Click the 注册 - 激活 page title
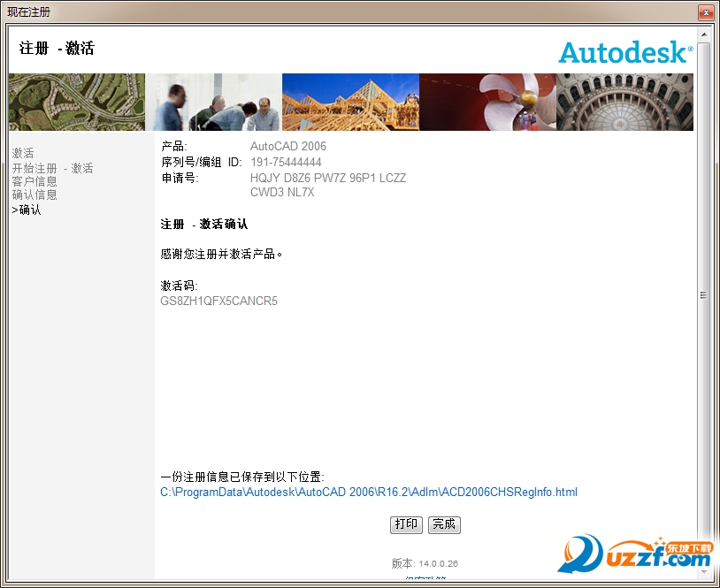This screenshot has width=720, height=588. [57, 48]
